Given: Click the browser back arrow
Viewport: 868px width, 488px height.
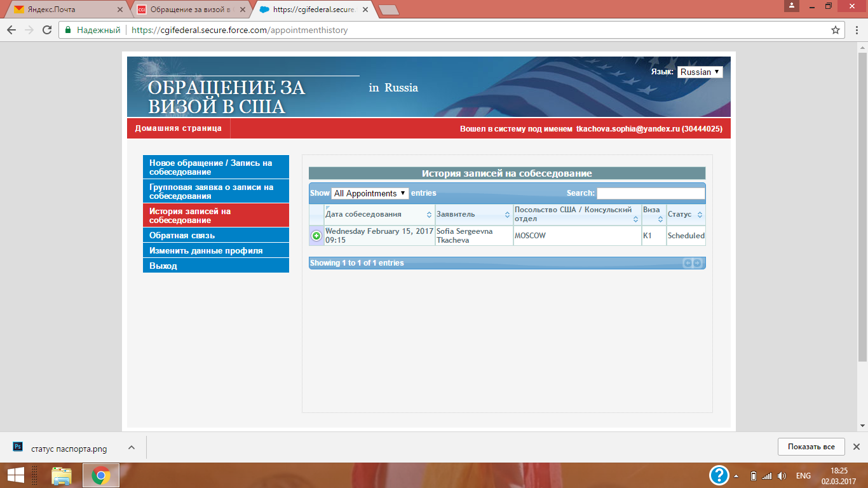Looking at the screenshot, I should pos(11,30).
